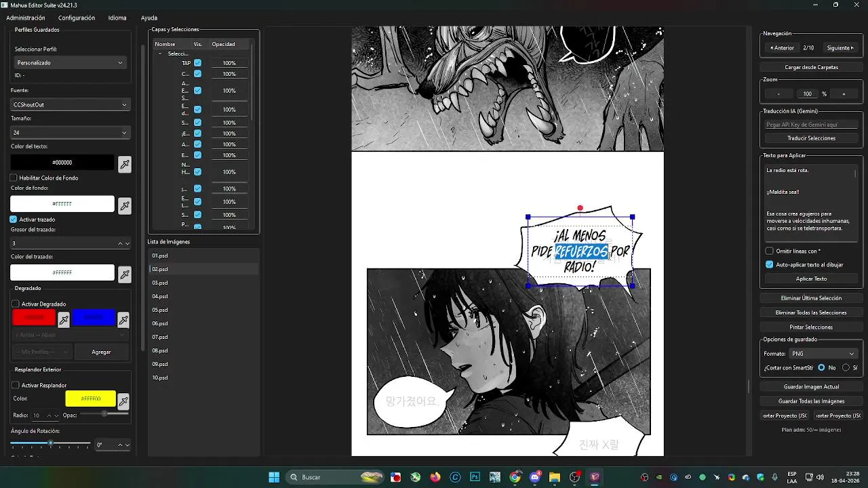This screenshot has height=488, width=868.
Task: Toggle visibility of the TAP layer
Action: coord(197,63)
